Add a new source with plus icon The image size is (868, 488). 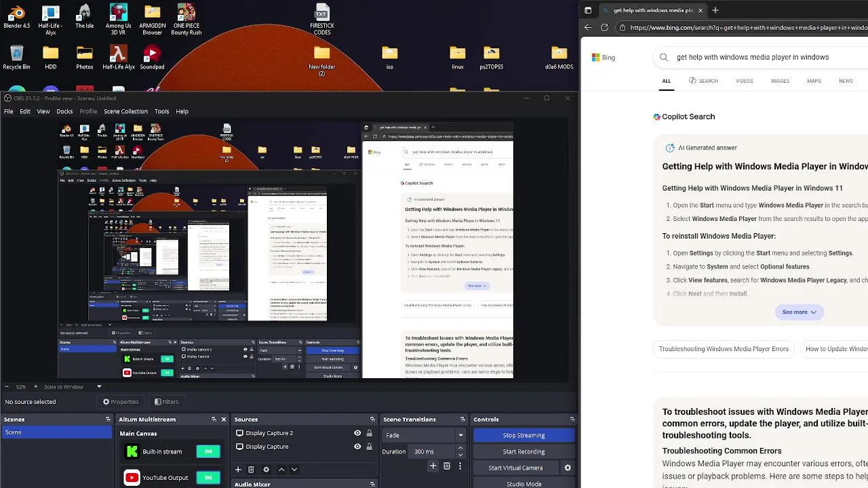[x=238, y=469]
